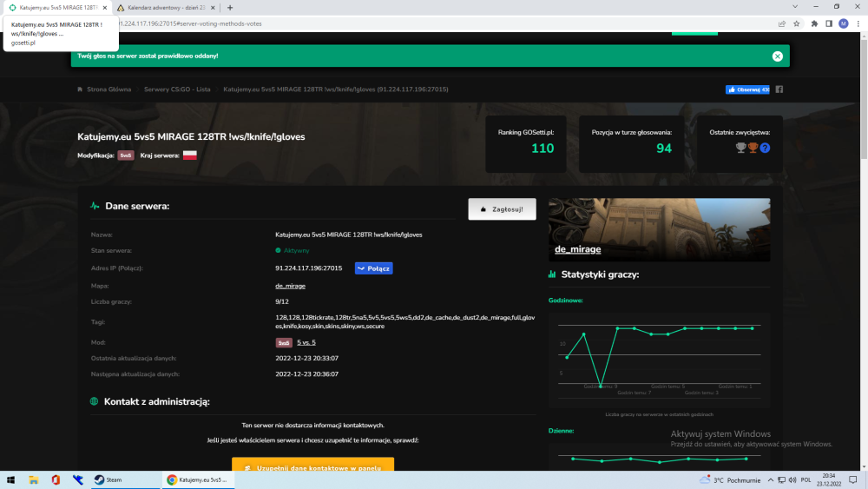Click the Godzinowe hourly chart label
This screenshot has height=489, width=868.
click(565, 301)
